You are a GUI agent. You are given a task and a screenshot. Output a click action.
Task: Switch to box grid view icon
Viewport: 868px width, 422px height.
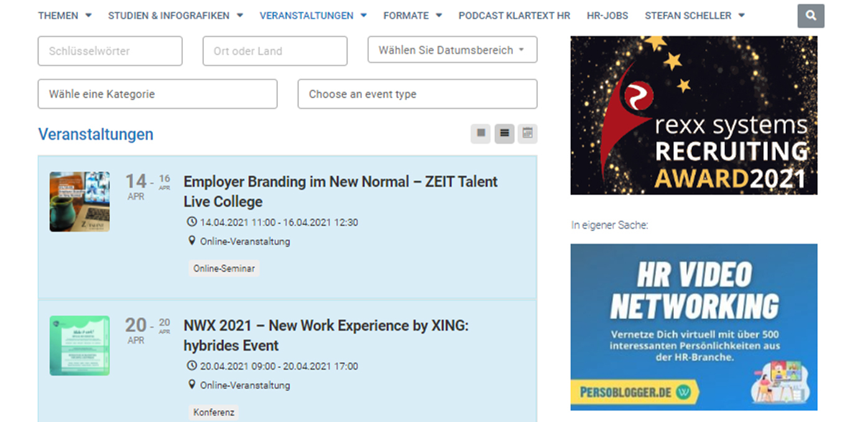tap(481, 133)
